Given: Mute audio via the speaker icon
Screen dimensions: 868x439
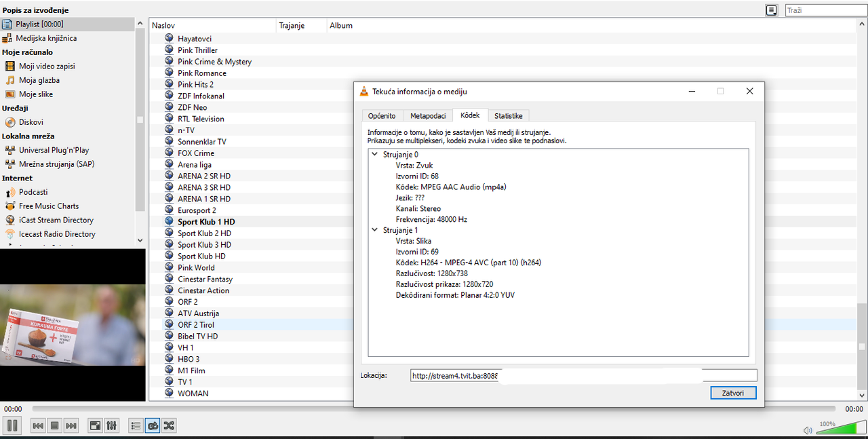Looking at the screenshot, I should click(x=807, y=430).
